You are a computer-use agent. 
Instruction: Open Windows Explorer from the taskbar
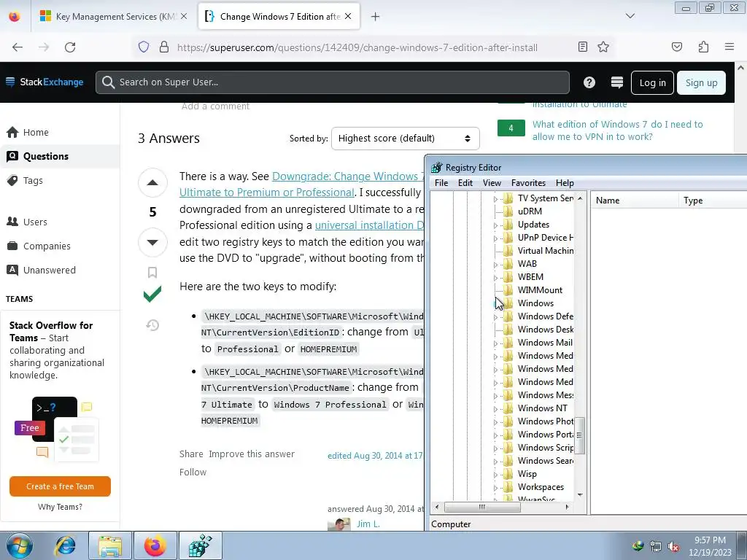pyautogui.click(x=110, y=545)
